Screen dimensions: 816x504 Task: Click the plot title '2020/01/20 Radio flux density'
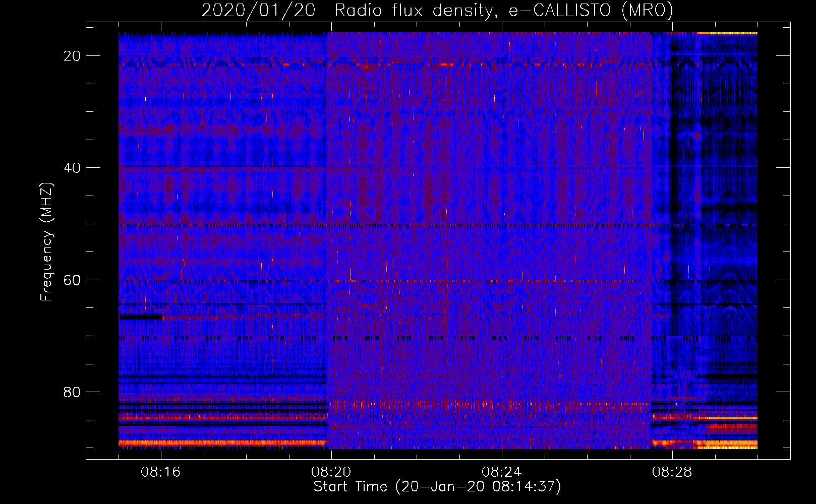(x=437, y=11)
